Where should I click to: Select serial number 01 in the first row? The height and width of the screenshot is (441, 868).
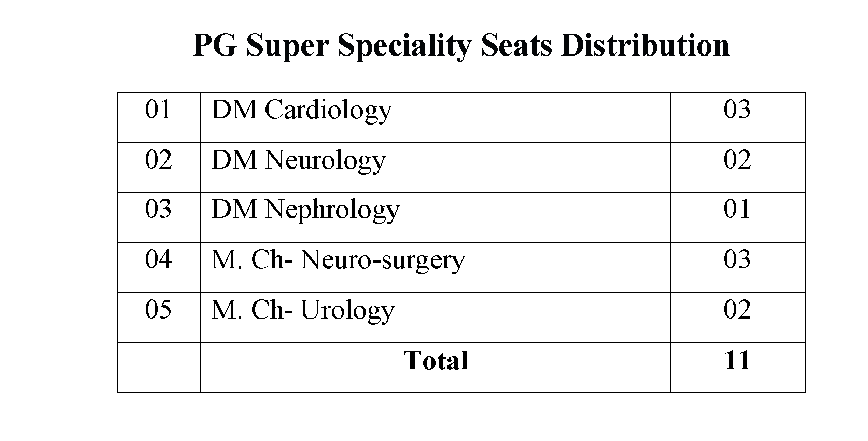[158, 109]
